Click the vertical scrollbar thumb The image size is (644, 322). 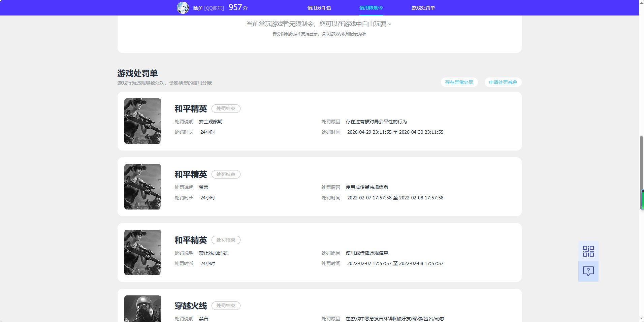point(641,173)
